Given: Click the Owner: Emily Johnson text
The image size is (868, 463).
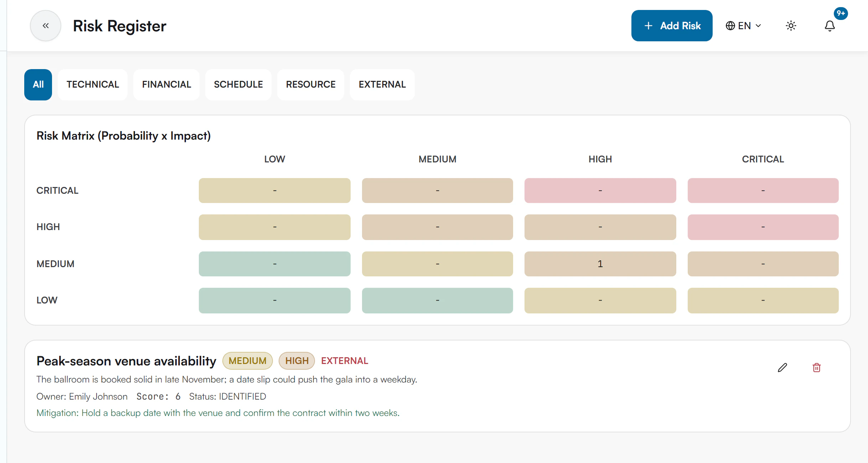Looking at the screenshot, I should (x=82, y=396).
